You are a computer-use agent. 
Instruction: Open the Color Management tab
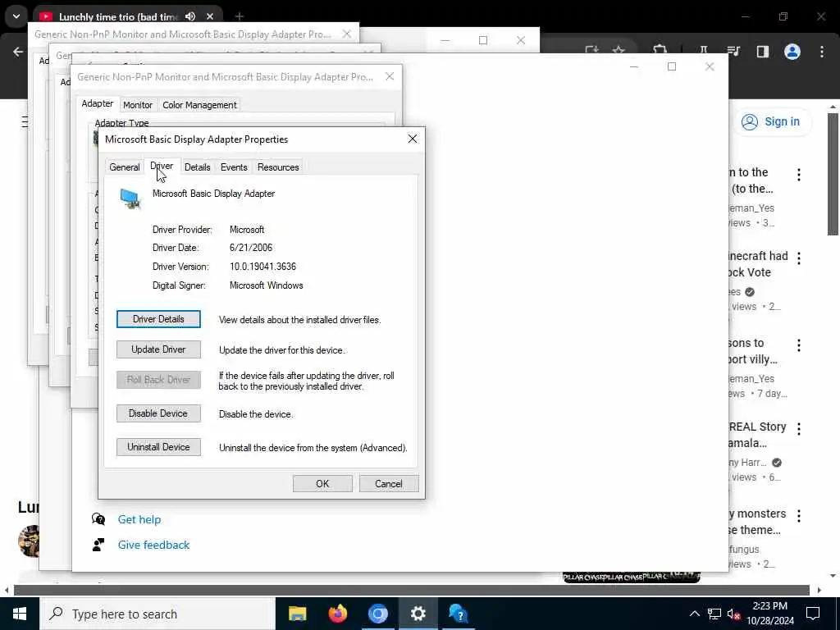tap(199, 105)
